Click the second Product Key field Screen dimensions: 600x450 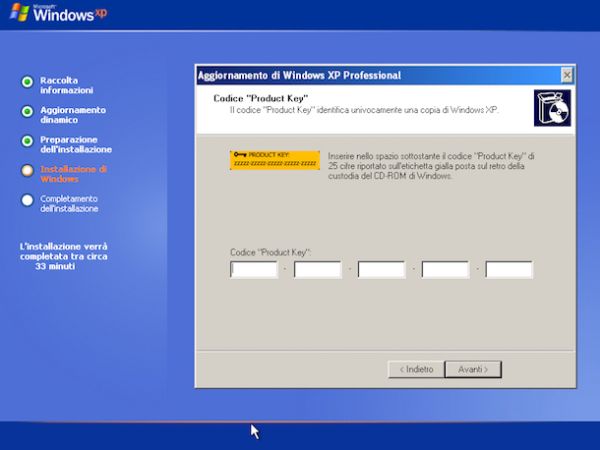318,269
